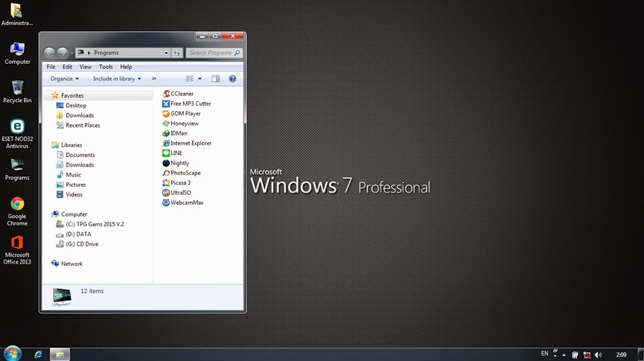This screenshot has width=644, height=361.
Task: Click the volume speaker tray icon
Action: pyautogui.click(x=598, y=355)
